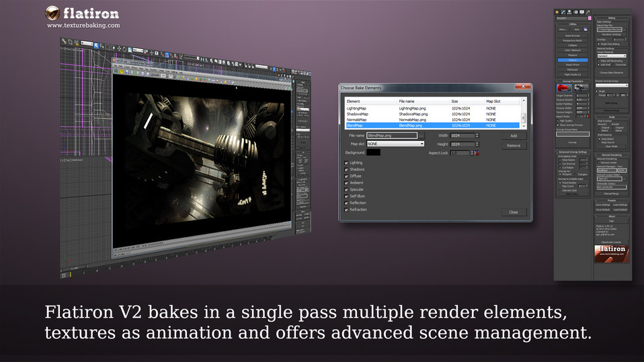The height and width of the screenshot is (362, 644).
Task: Select the Overwrite radio button
Action: [614, 64]
